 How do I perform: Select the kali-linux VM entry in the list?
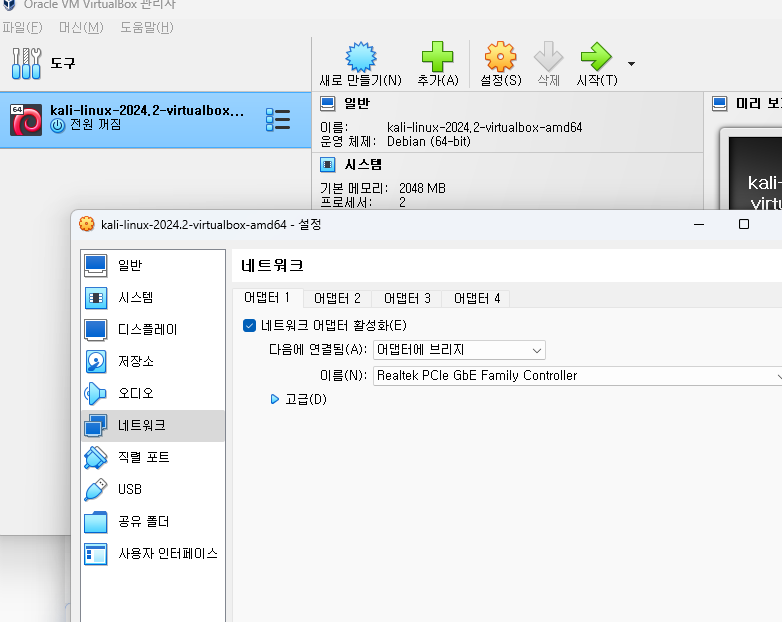tap(156, 120)
